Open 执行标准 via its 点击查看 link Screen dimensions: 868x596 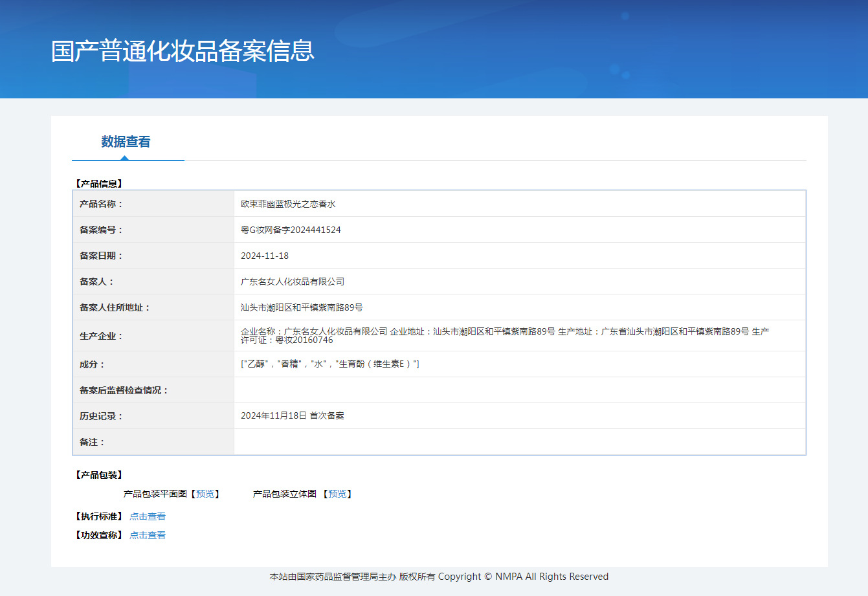coord(147,516)
